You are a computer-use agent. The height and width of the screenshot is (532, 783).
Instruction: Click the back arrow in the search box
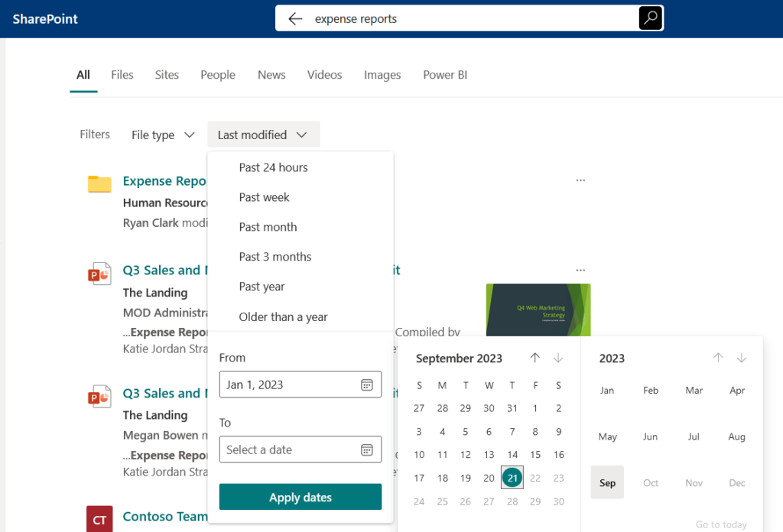click(x=295, y=19)
